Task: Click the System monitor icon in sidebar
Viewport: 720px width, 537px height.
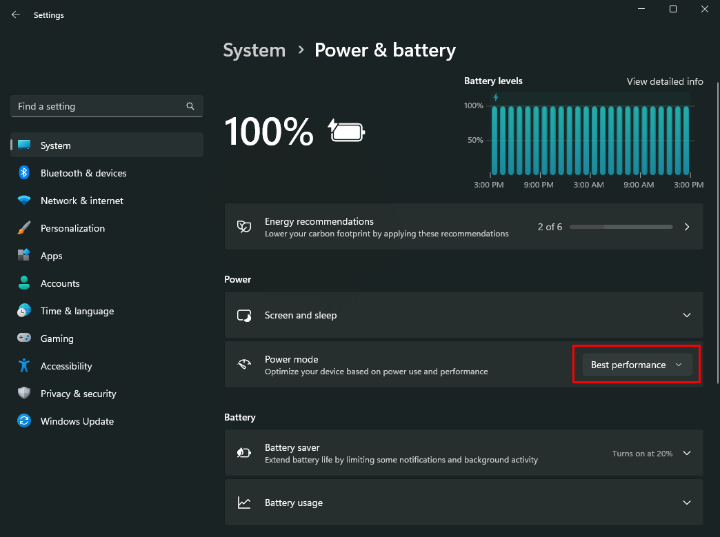Action: [x=24, y=145]
